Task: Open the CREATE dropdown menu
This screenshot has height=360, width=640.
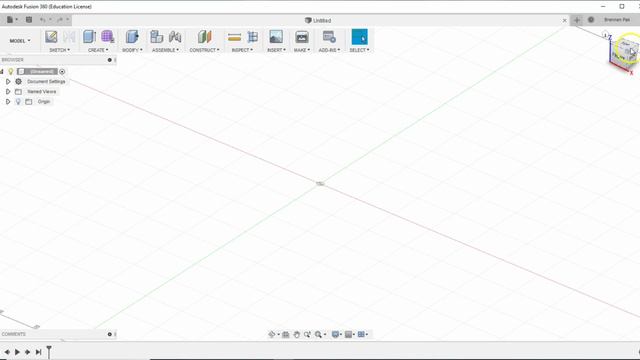Action: click(98, 50)
